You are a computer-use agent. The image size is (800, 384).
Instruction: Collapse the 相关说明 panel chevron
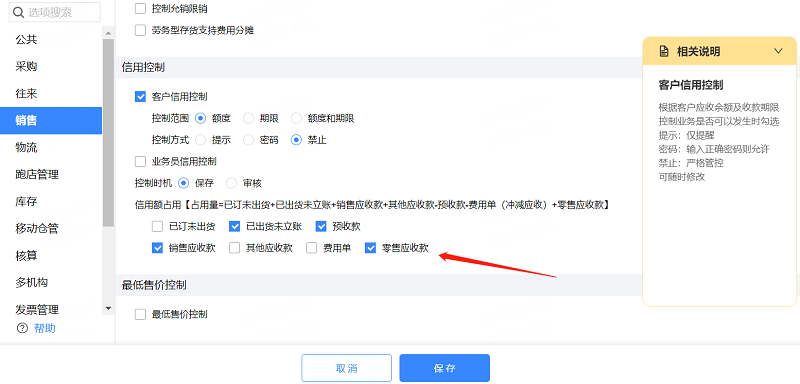(x=778, y=51)
